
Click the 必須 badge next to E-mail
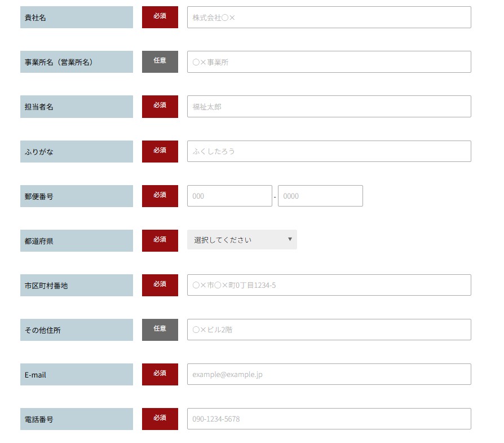pyautogui.click(x=160, y=374)
